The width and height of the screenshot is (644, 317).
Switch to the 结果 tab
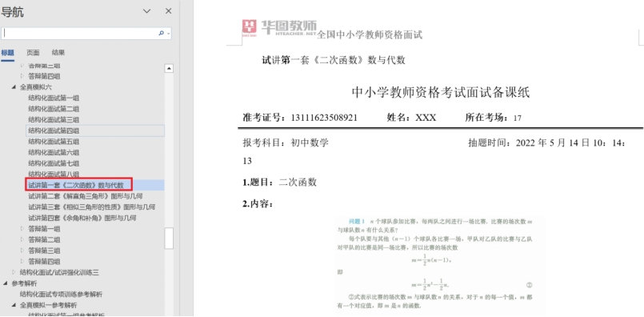point(58,53)
